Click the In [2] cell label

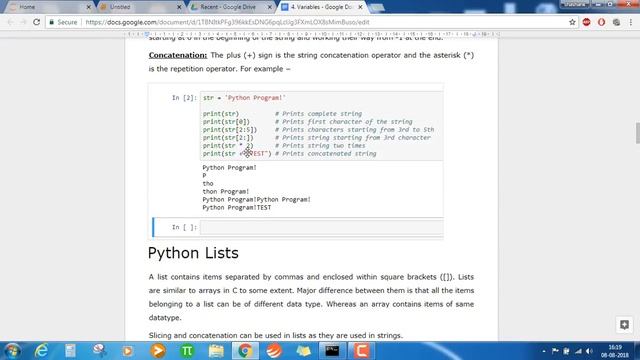184,98
